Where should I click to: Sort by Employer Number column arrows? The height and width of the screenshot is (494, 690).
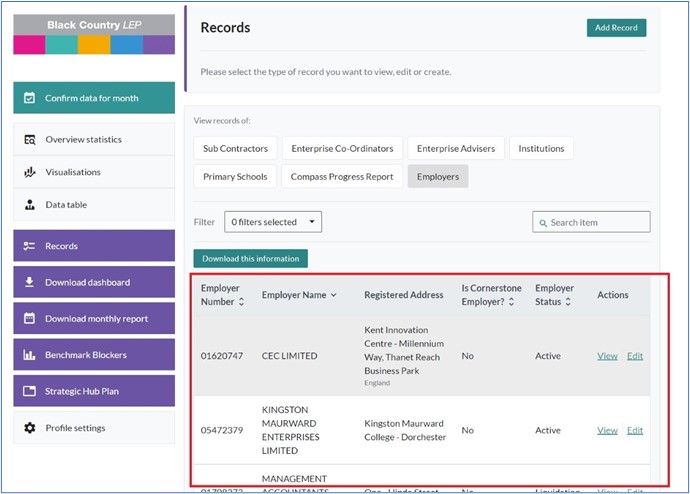click(241, 302)
